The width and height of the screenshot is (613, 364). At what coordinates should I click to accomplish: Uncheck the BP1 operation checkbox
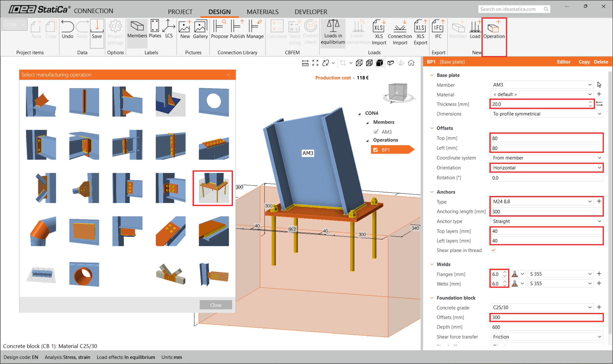point(376,150)
